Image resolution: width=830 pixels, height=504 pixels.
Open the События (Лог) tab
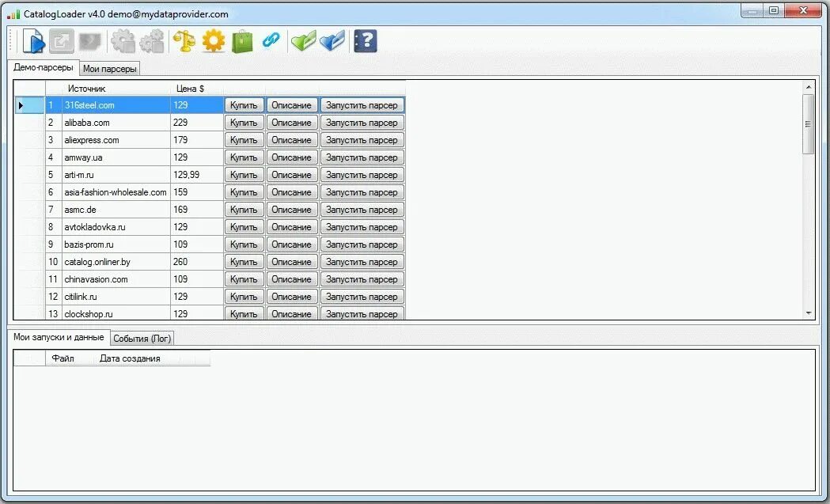(142, 339)
